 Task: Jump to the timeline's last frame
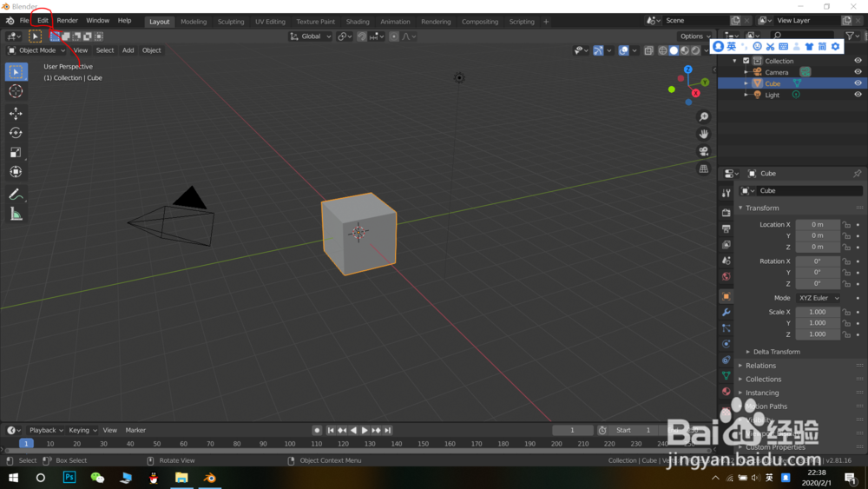pos(388,430)
